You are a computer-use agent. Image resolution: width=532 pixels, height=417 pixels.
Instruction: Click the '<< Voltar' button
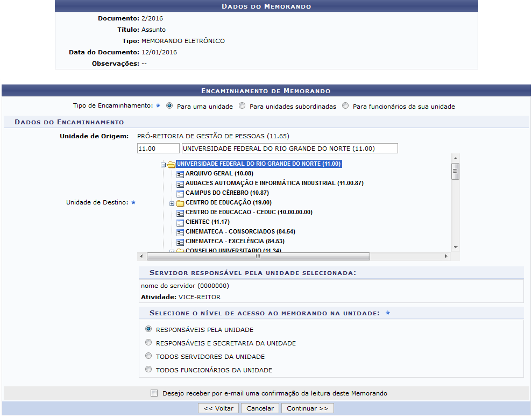(218, 408)
